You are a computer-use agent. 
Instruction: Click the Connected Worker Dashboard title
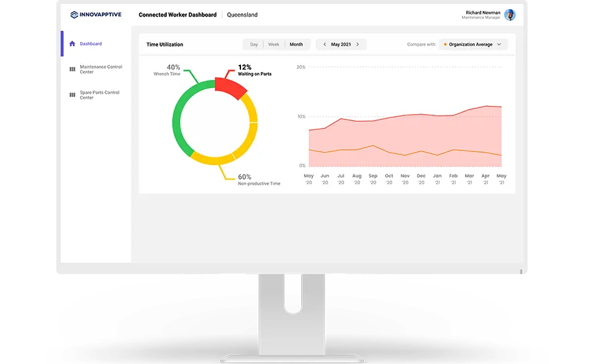click(177, 14)
